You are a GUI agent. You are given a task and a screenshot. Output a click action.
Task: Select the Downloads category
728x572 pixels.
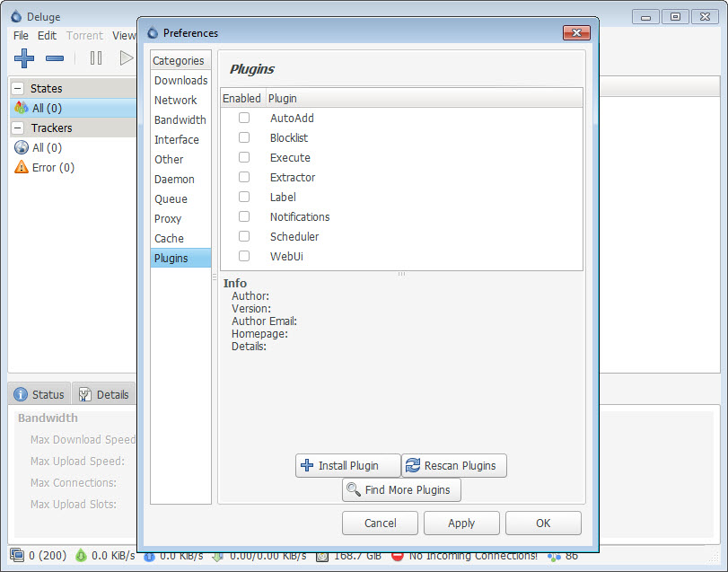[180, 80]
